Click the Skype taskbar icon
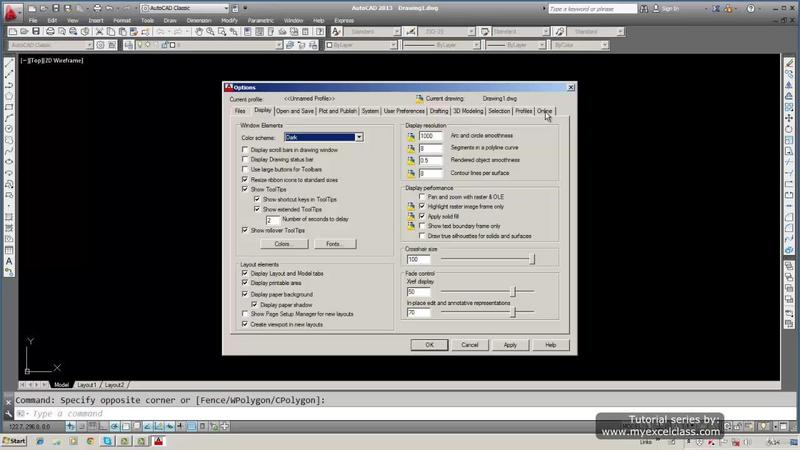800x450 pixels. pyautogui.click(x=108, y=441)
